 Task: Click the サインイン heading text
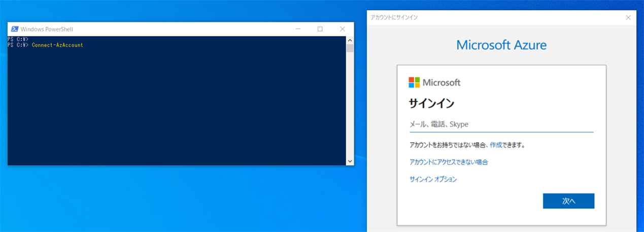click(431, 104)
